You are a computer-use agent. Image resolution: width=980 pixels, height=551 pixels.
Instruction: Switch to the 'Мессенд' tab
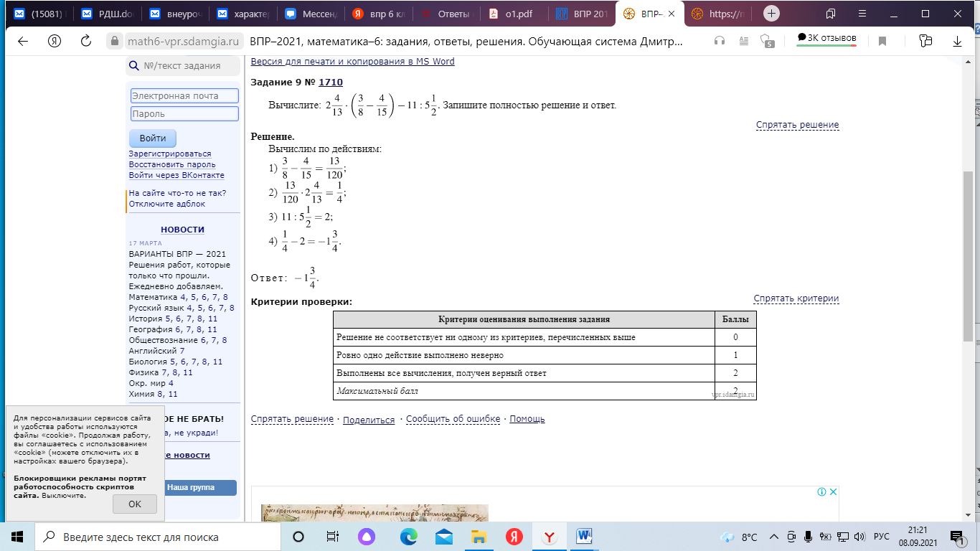[x=310, y=14]
